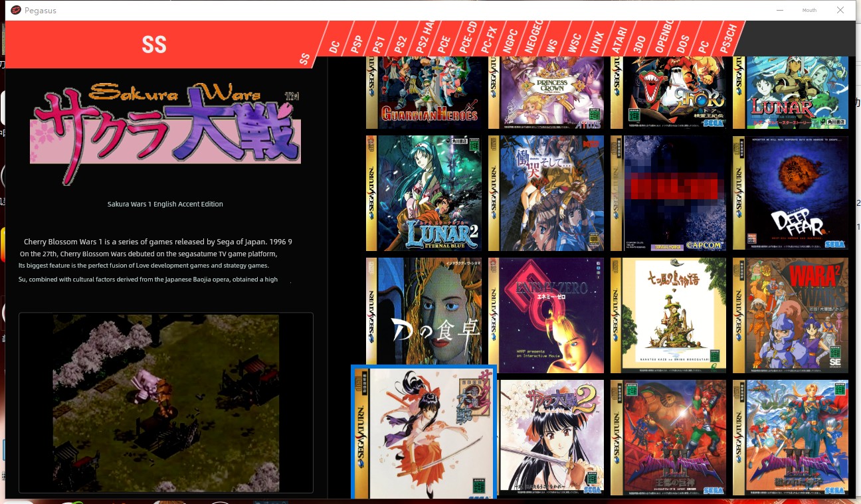Screen dimensions: 861x504
Task: Select the Princess Crown game cover
Action: click(x=546, y=93)
